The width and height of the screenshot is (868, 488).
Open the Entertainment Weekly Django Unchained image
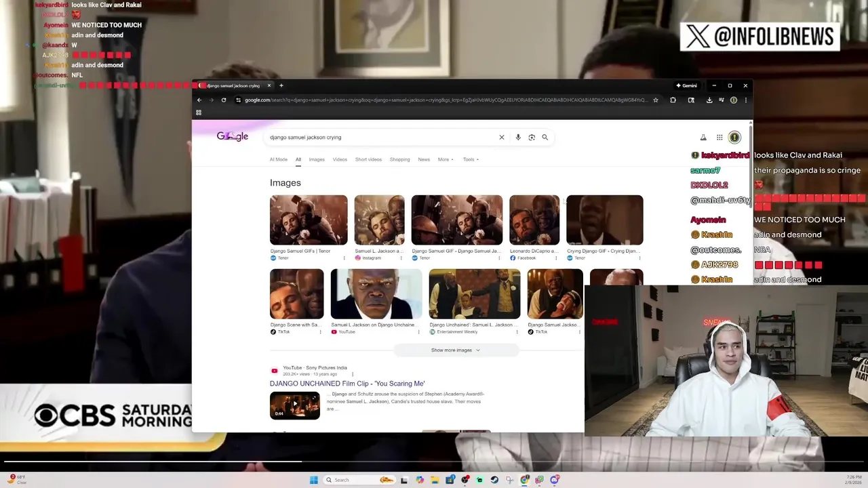tap(475, 294)
